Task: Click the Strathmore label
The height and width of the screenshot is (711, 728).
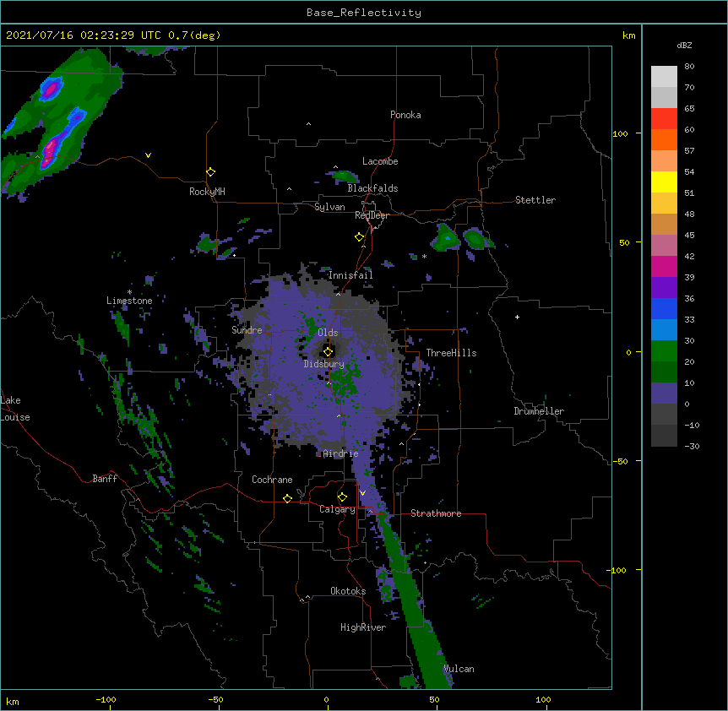Action: coord(436,513)
